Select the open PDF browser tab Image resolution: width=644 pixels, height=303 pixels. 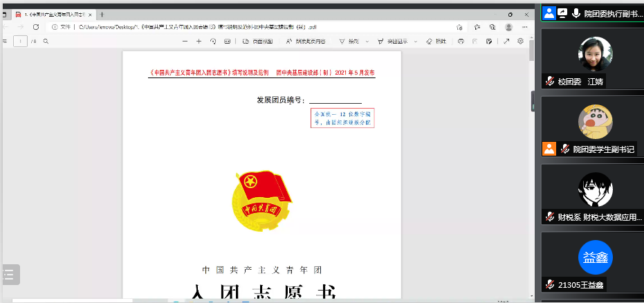[x=53, y=15]
